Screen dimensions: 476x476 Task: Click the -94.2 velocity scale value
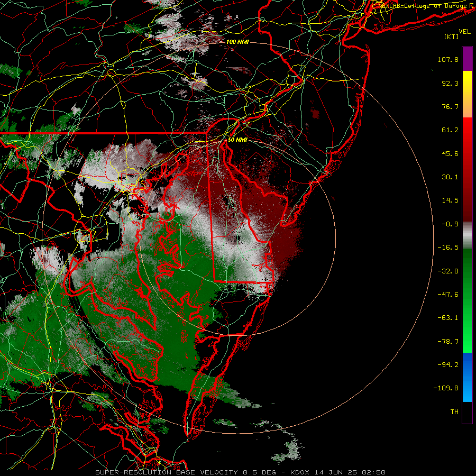point(448,365)
